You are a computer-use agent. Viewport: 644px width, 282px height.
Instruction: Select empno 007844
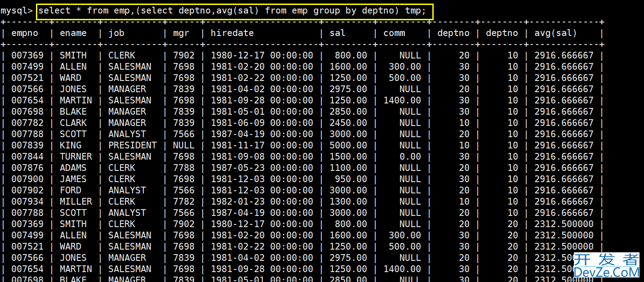click(x=27, y=157)
